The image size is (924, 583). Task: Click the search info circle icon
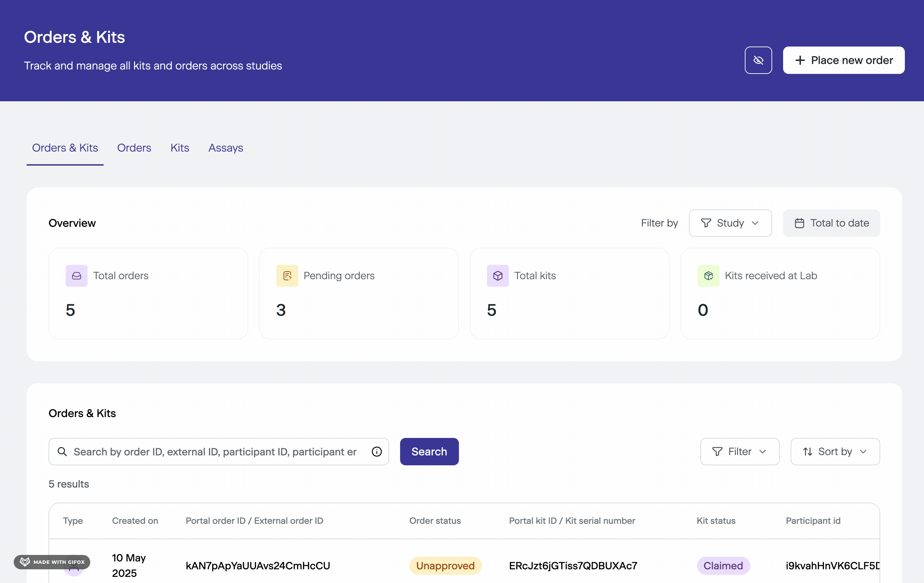[x=377, y=452]
